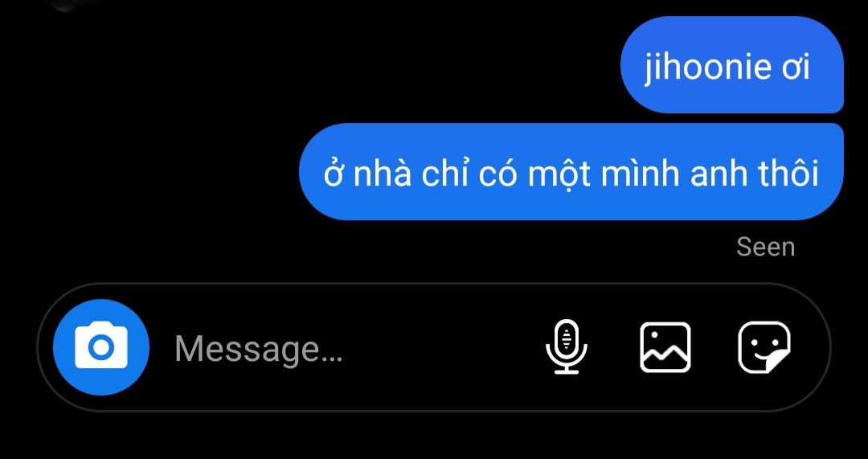Select the "ở nhà chỉ có một mình anh thôi" bubble
868x459 pixels.
click(571, 172)
